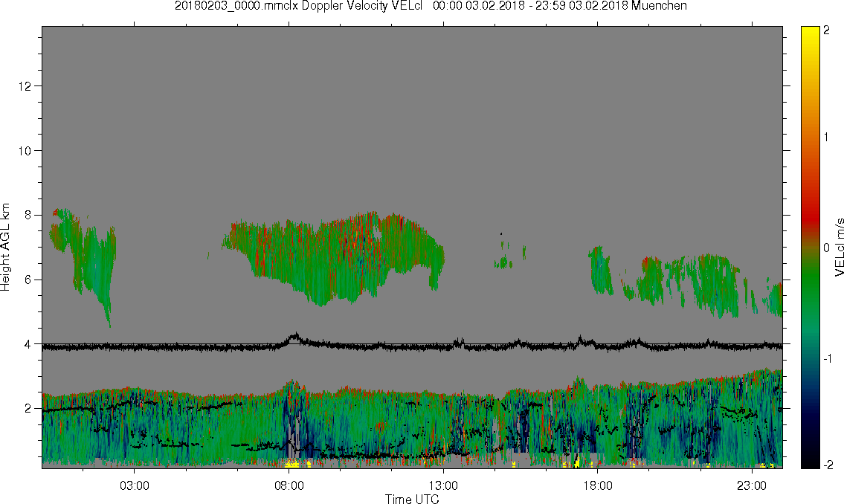The height and width of the screenshot is (504, 844).
Task: Click the '03:00' time axis label
Action: [x=135, y=485]
